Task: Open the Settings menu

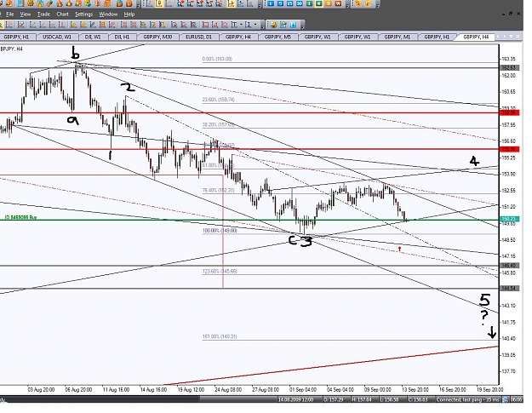Action: 83,14
